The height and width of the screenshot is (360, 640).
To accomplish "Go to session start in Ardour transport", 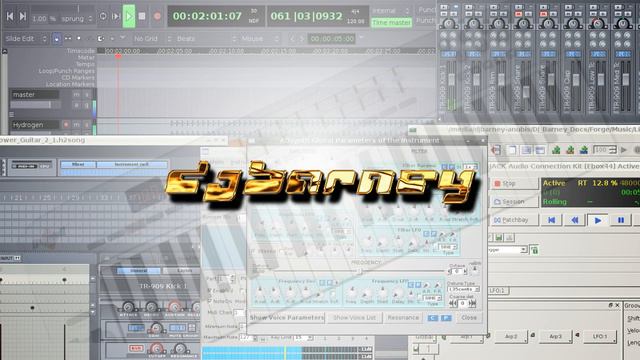I will pos(10,16).
